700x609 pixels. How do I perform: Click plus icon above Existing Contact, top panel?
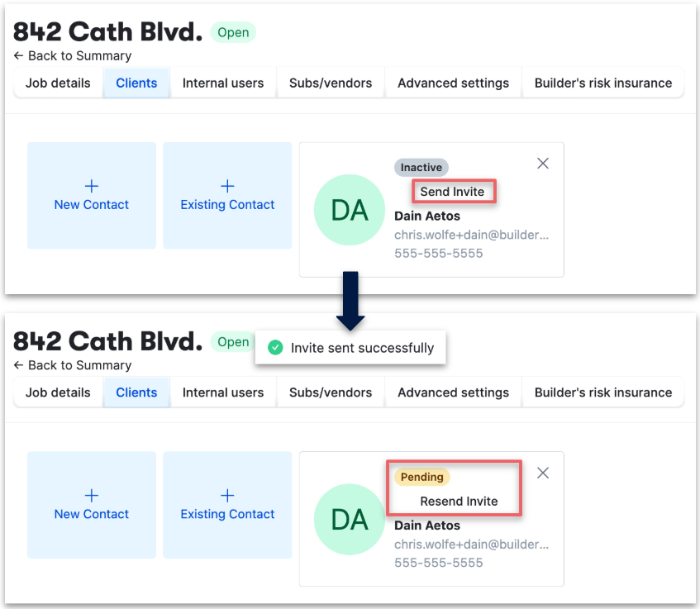[x=227, y=186]
